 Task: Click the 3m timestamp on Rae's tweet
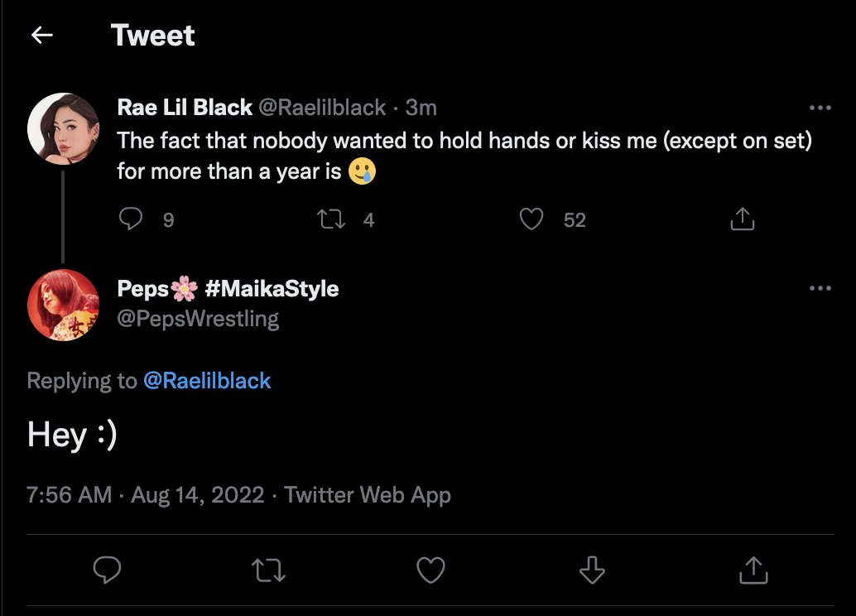coord(421,108)
